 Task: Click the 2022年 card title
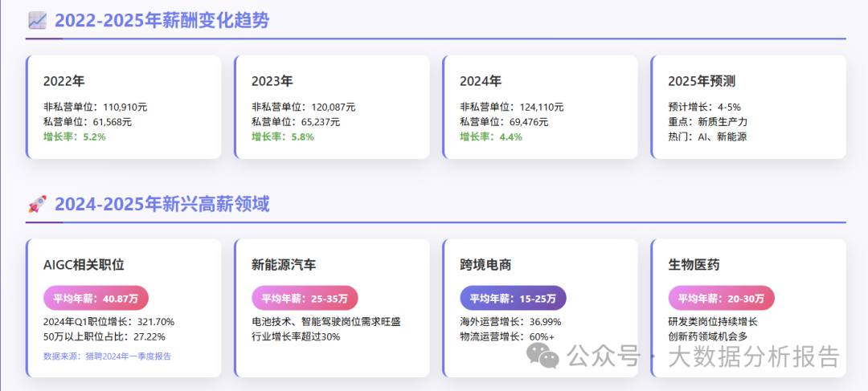pos(63,81)
